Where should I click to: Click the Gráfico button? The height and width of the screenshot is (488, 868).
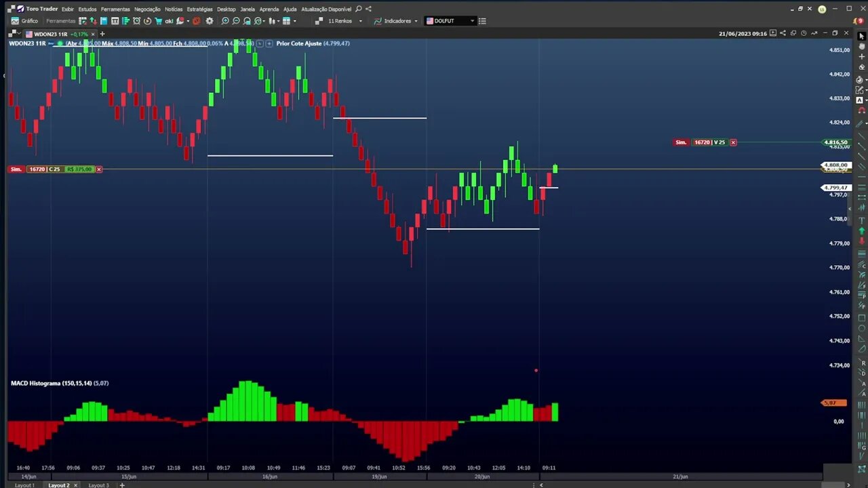[x=24, y=21]
